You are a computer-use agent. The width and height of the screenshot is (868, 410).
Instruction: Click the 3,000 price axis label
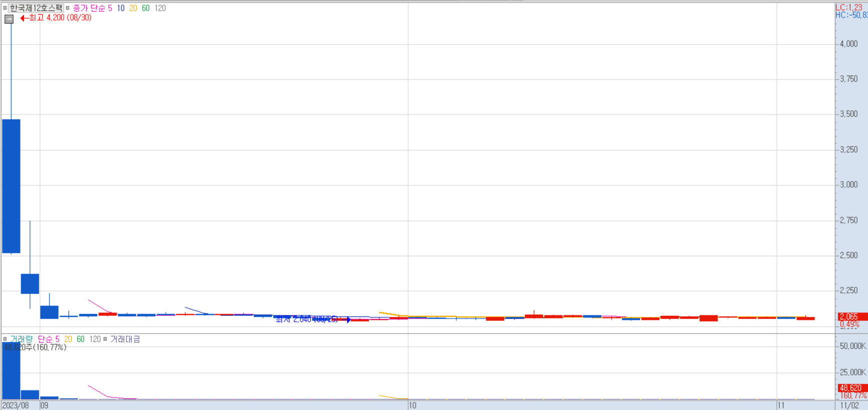point(848,185)
